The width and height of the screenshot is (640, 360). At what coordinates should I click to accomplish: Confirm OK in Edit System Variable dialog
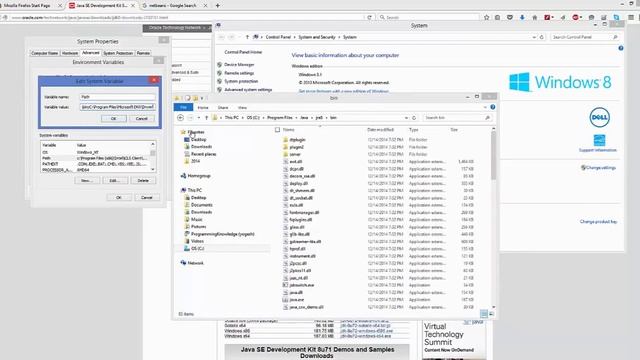(113, 118)
